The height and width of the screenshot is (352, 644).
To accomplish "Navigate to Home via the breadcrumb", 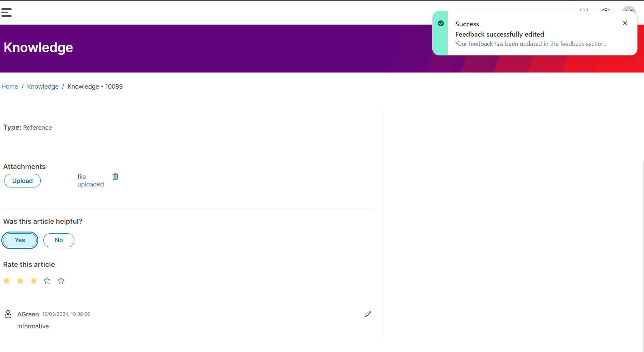I will tap(10, 86).
